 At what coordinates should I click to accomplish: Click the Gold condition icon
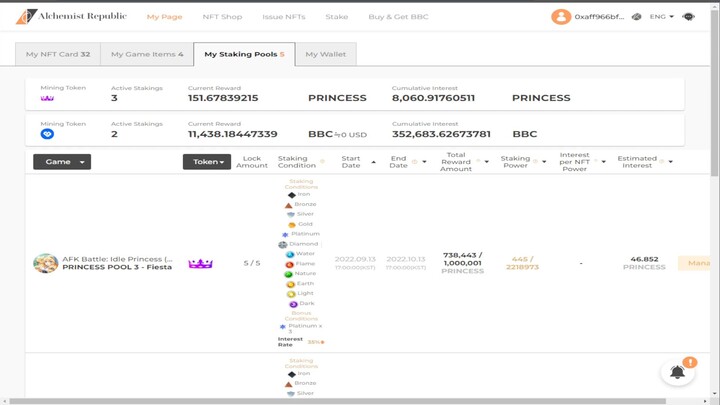point(292,225)
